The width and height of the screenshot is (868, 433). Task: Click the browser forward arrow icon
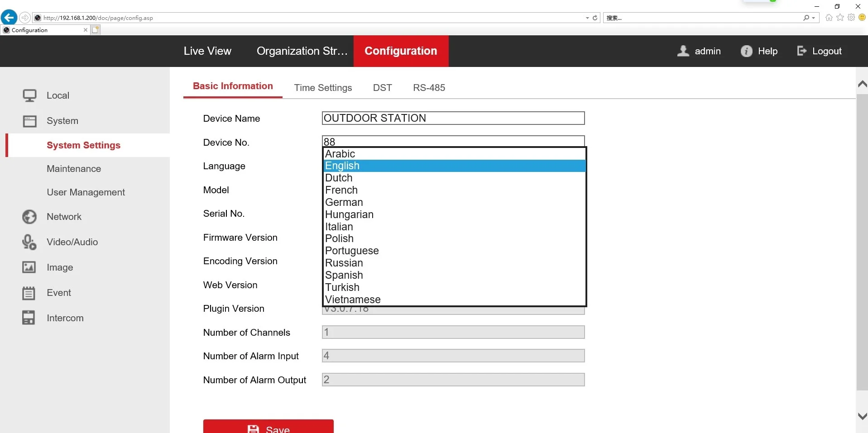coord(25,18)
